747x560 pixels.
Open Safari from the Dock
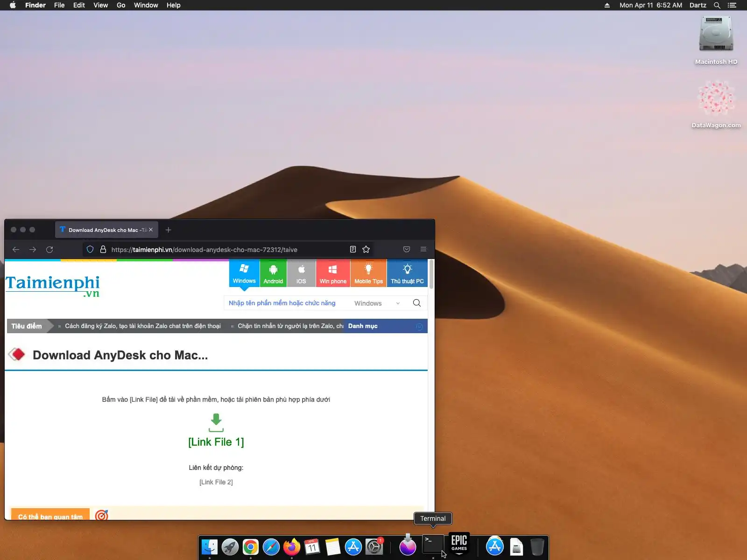271,547
